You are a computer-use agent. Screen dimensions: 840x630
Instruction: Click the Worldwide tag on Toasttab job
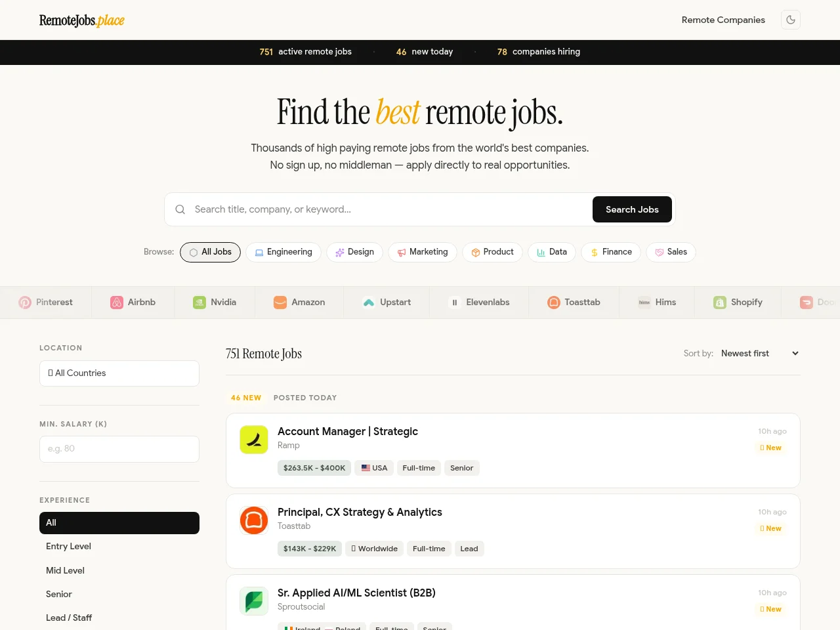coord(374,549)
